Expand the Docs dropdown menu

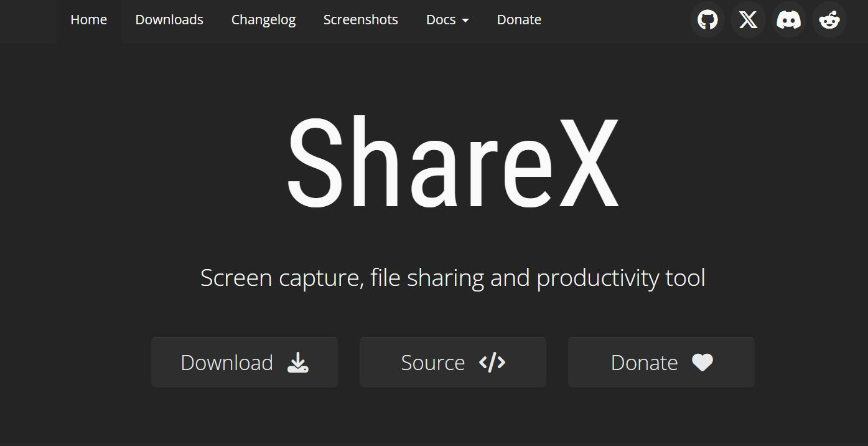pos(447,20)
